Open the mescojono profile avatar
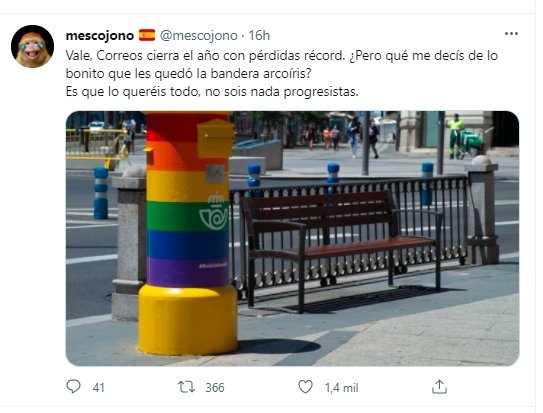543x413 pixels. pyautogui.click(x=33, y=46)
